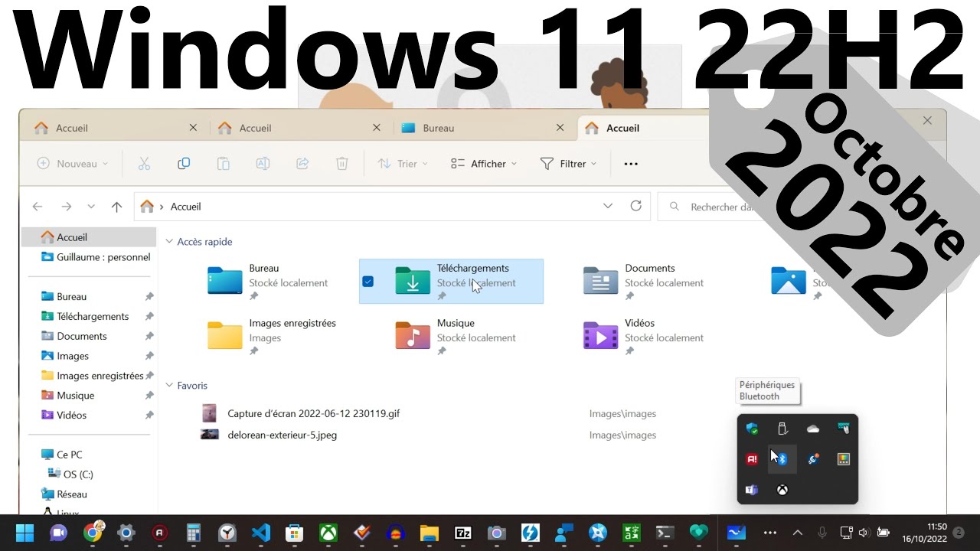
Task: Toggle hidden icons chevron in the taskbar
Action: click(x=797, y=533)
